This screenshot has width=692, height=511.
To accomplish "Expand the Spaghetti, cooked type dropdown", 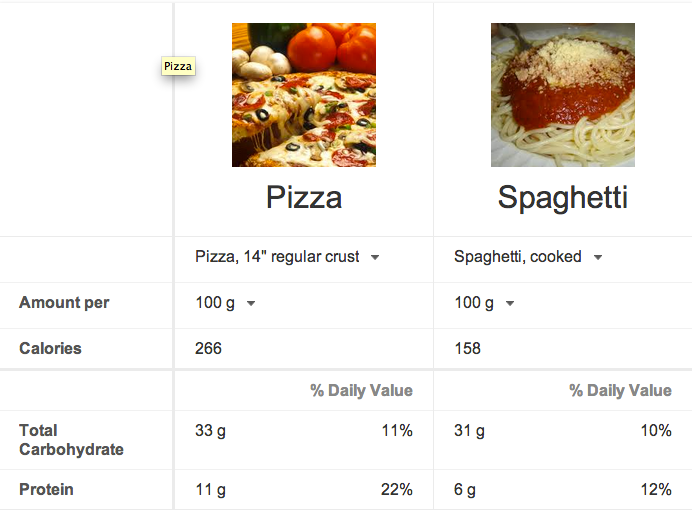I will (528, 257).
